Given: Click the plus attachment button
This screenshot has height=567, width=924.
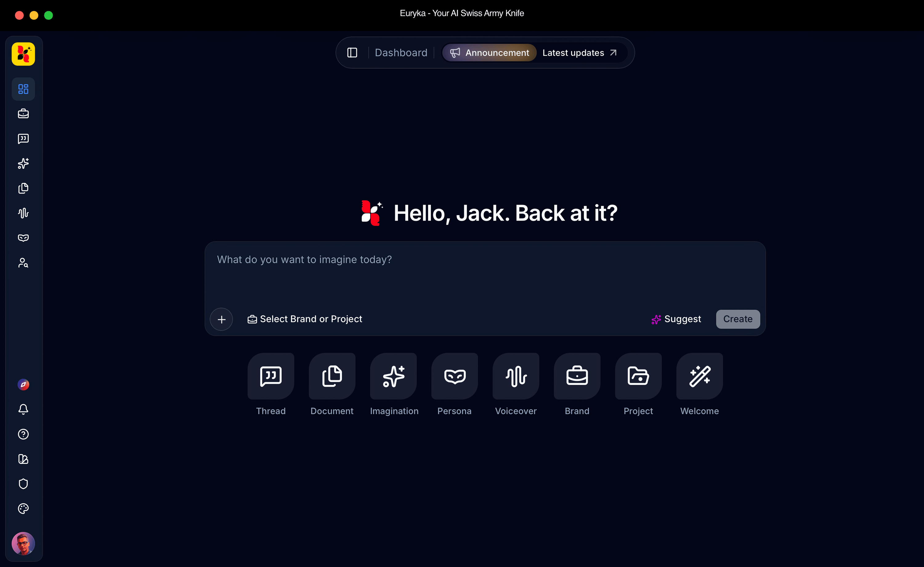Looking at the screenshot, I should (221, 319).
